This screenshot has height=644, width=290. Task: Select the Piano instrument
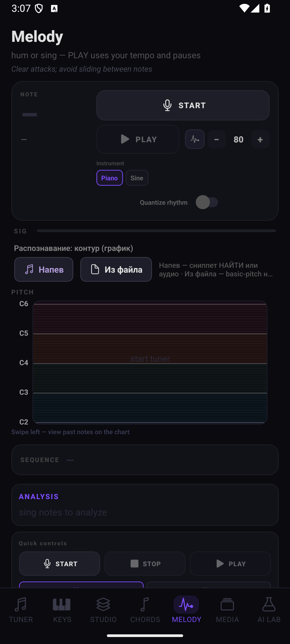click(110, 178)
